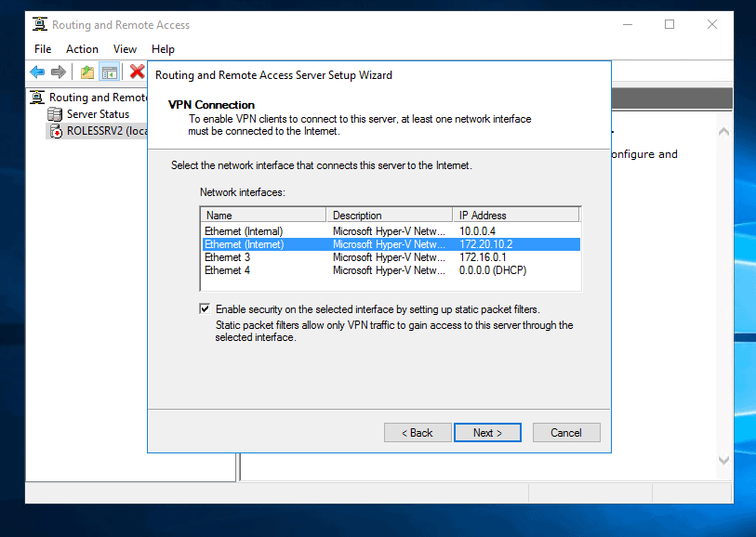
Task: Select the Ethernet 3 interface row
Action: [x=228, y=257]
